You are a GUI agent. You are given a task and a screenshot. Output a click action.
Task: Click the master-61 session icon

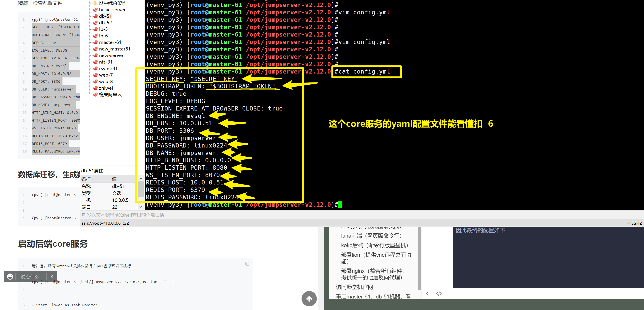[x=95, y=42]
